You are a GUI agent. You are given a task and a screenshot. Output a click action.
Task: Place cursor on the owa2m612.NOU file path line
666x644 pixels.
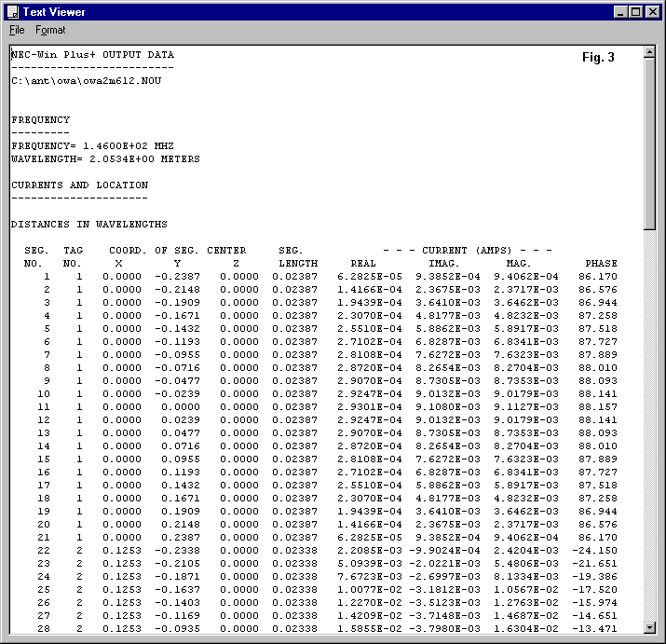[x=75, y=81]
